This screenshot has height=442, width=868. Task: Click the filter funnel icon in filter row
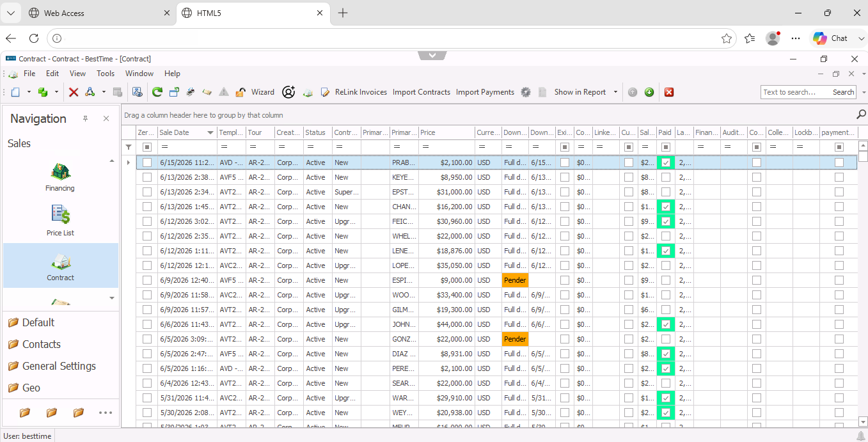pyautogui.click(x=129, y=147)
